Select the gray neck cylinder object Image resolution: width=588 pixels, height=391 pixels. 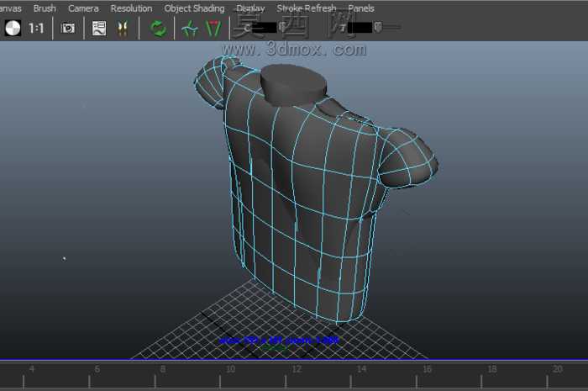(293, 84)
